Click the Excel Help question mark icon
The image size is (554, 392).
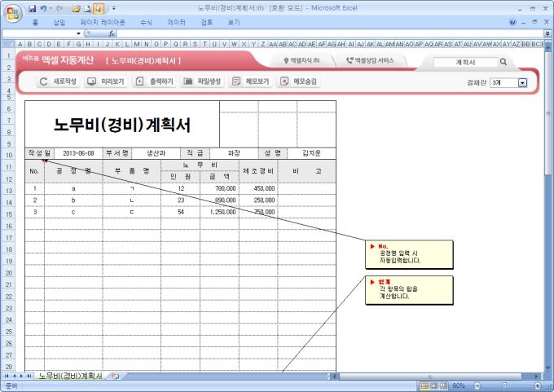click(x=512, y=22)
